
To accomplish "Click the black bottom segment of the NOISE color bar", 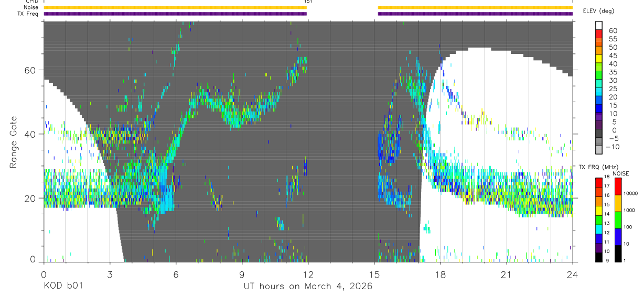I will click(618, 254).
